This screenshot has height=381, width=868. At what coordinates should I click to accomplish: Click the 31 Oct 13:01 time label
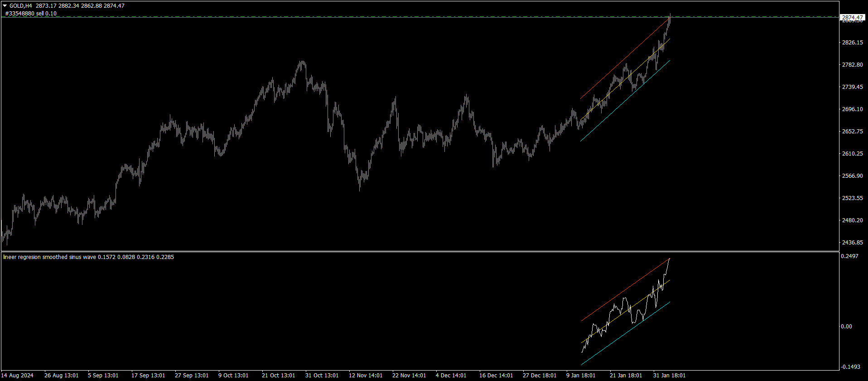[322, 376]
